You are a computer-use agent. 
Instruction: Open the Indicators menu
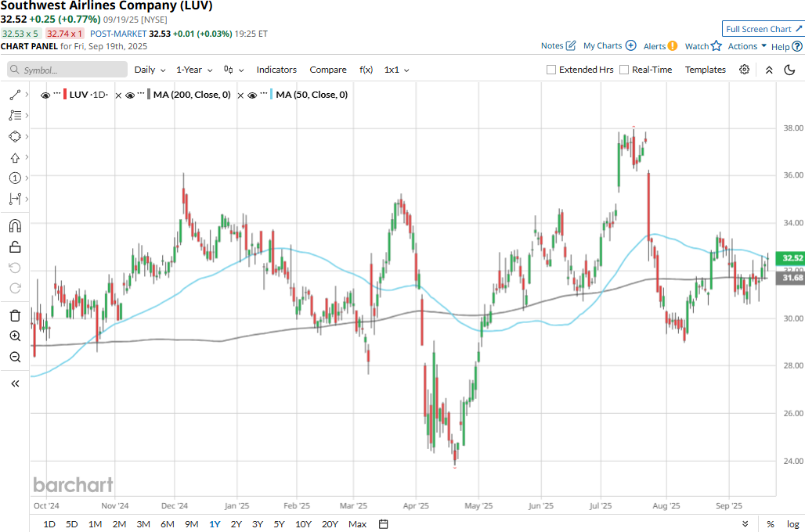(x=276, y=70)
